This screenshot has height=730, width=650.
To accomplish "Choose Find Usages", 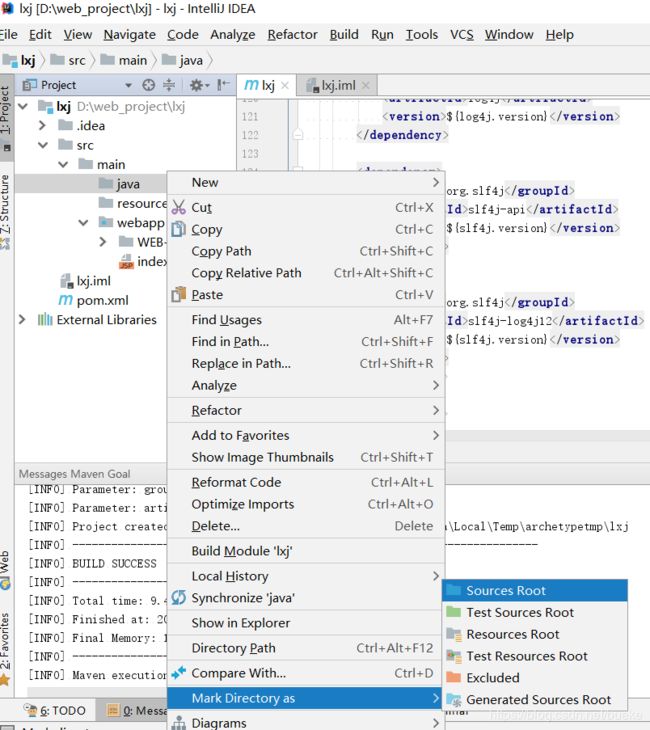I will (x=305, y=319).
